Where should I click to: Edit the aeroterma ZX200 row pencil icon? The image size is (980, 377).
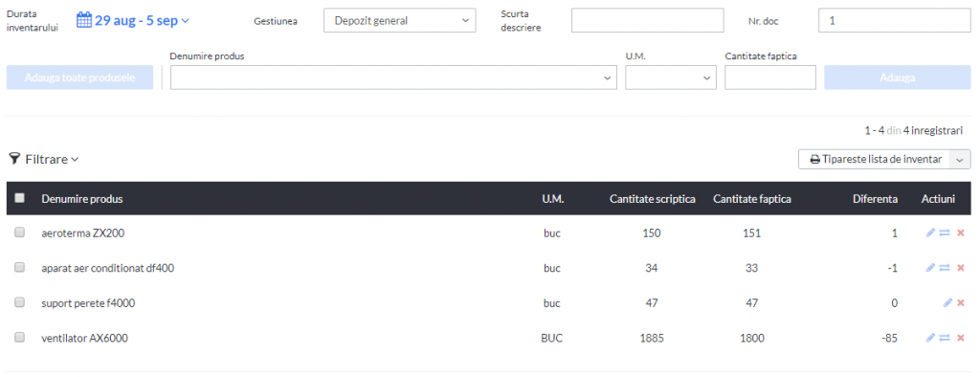click(x=930, y=233)
